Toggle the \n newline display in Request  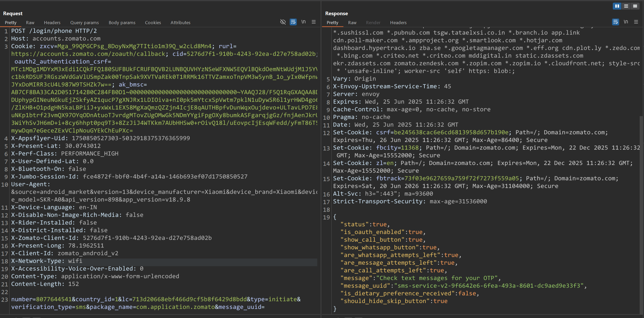303,22
